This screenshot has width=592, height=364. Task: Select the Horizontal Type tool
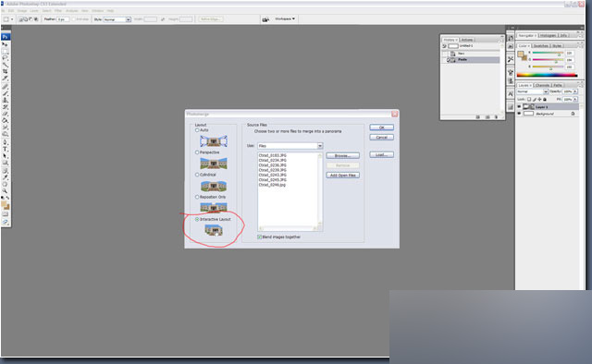click(x=6, y=149)
